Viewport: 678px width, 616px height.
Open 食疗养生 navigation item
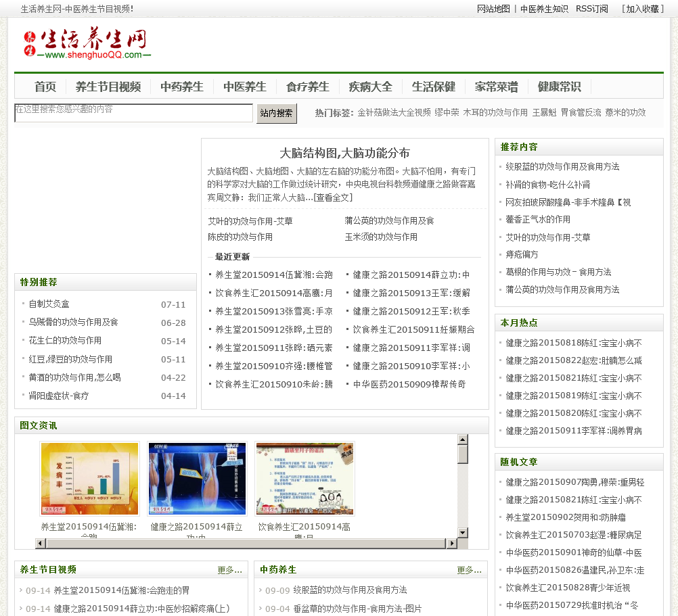(308, 87)
